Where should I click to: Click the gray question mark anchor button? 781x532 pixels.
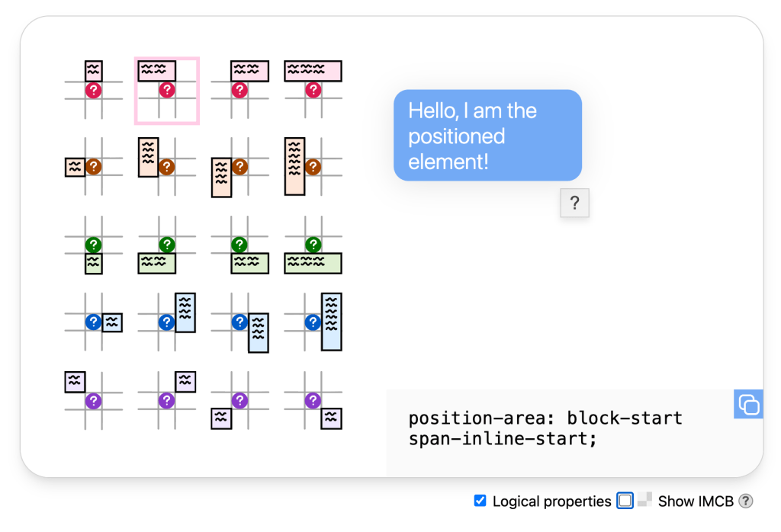click(x=574, y=203)
